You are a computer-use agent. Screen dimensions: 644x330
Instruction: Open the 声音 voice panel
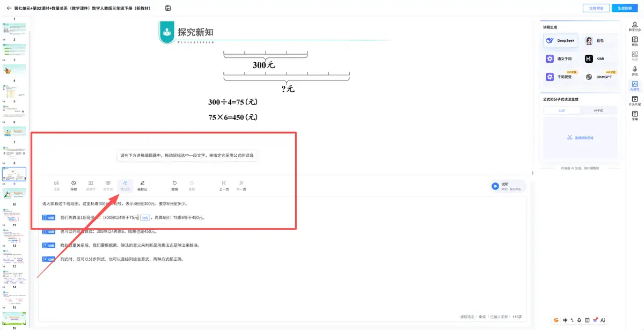pos(635,71)
